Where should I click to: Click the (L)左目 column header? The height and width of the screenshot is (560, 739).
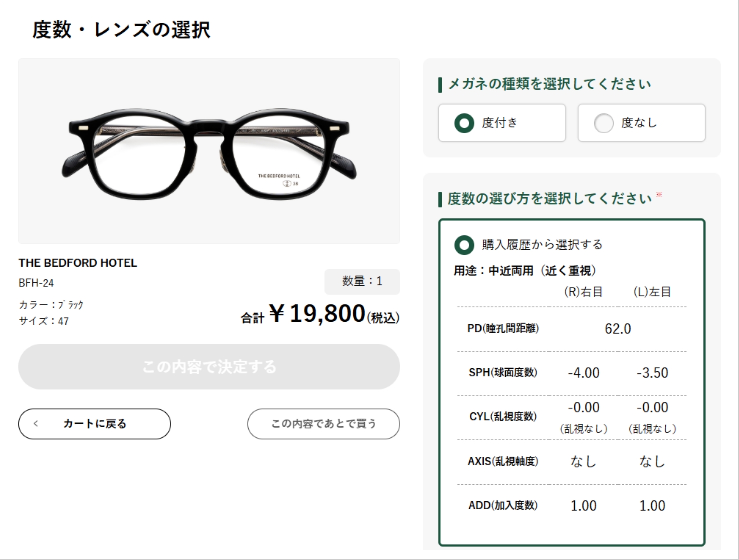click(652, 292)
